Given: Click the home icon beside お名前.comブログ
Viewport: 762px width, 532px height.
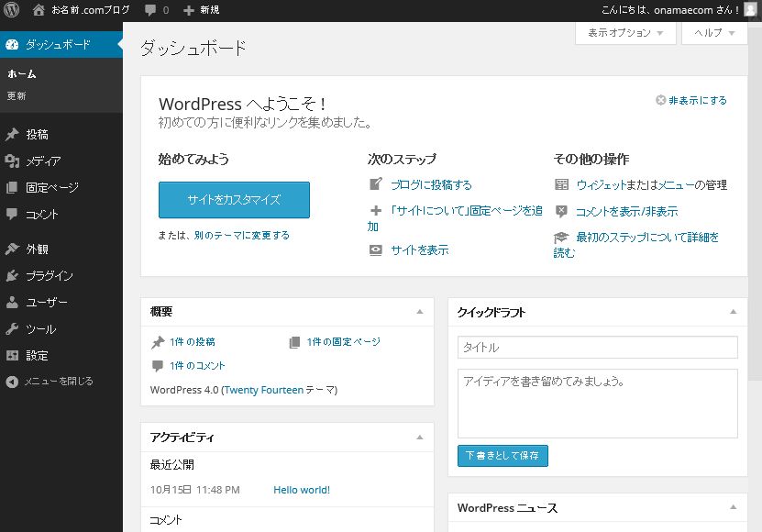Looking at the screenshot, I should pyautogui.click(x=39, y=10).
